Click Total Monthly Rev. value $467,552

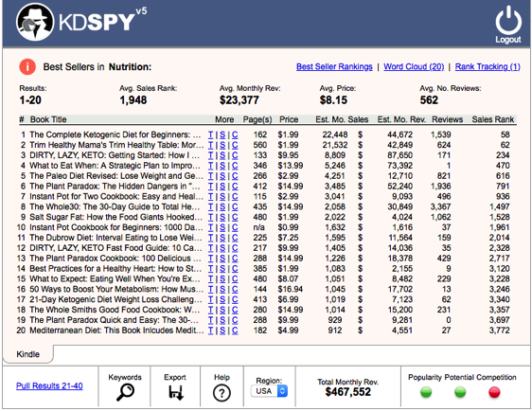(x=347, y=392)
